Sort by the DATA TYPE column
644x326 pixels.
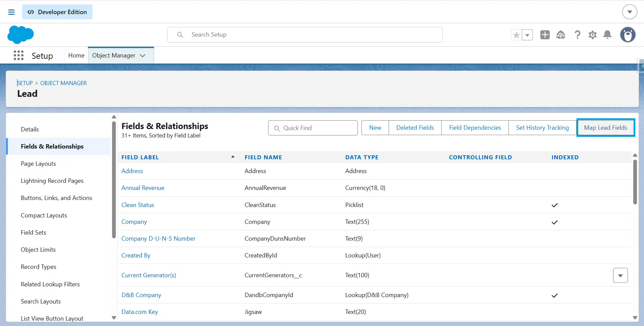[362, 157]
